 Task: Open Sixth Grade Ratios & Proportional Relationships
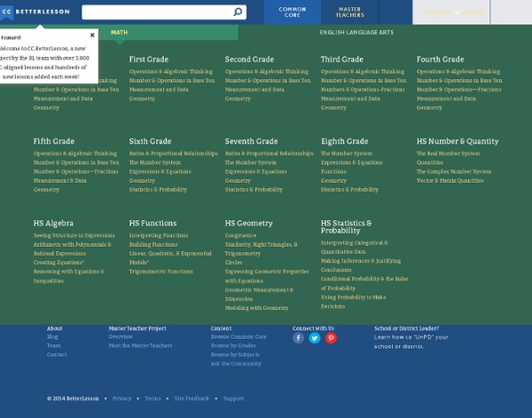click(174, 154)
